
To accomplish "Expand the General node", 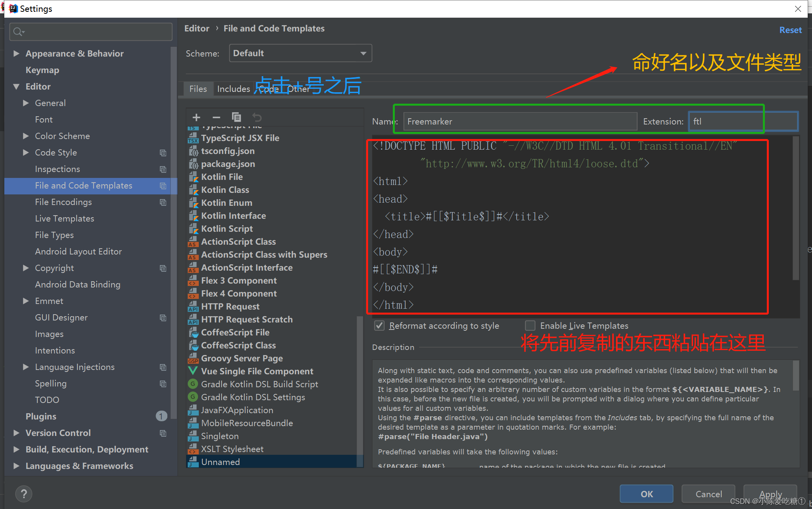I will (x=26, y=103).
